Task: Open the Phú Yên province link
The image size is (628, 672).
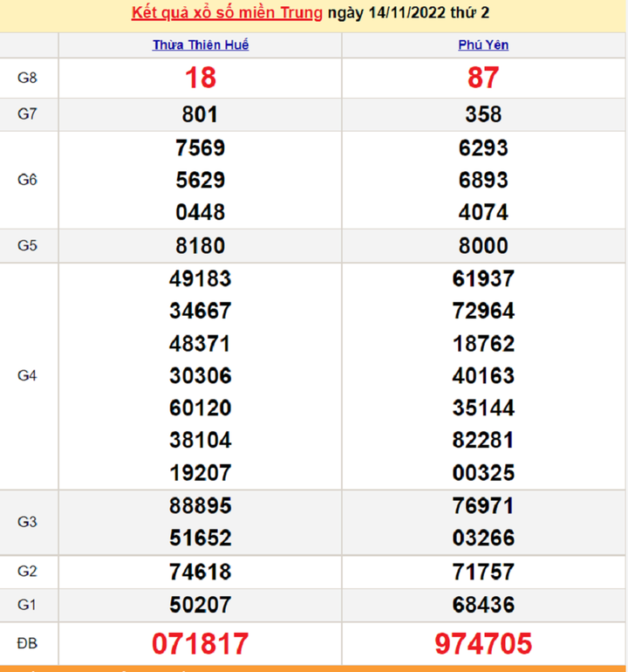Action: 483,45
